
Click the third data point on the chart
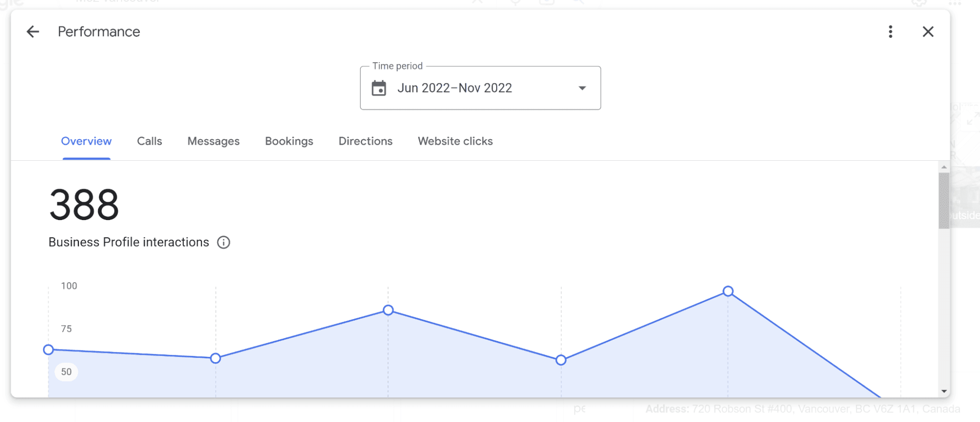coord(388,310)
